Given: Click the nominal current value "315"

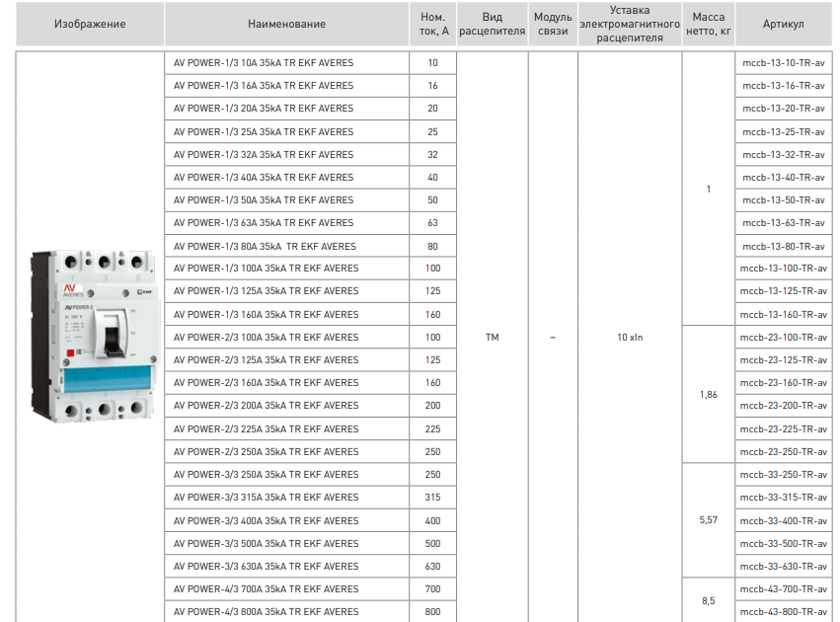Looking at the screenshot, I should tap(433, 498).
